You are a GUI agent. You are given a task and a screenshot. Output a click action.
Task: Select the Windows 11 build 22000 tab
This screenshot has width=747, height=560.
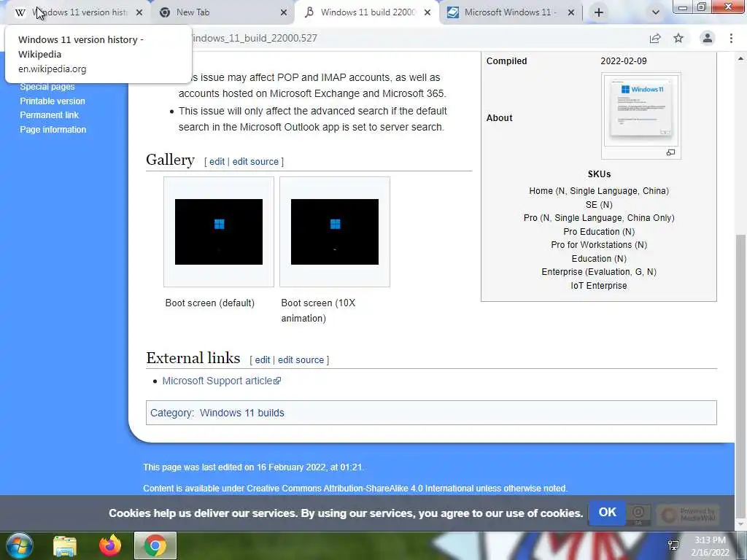click(368, 12)
